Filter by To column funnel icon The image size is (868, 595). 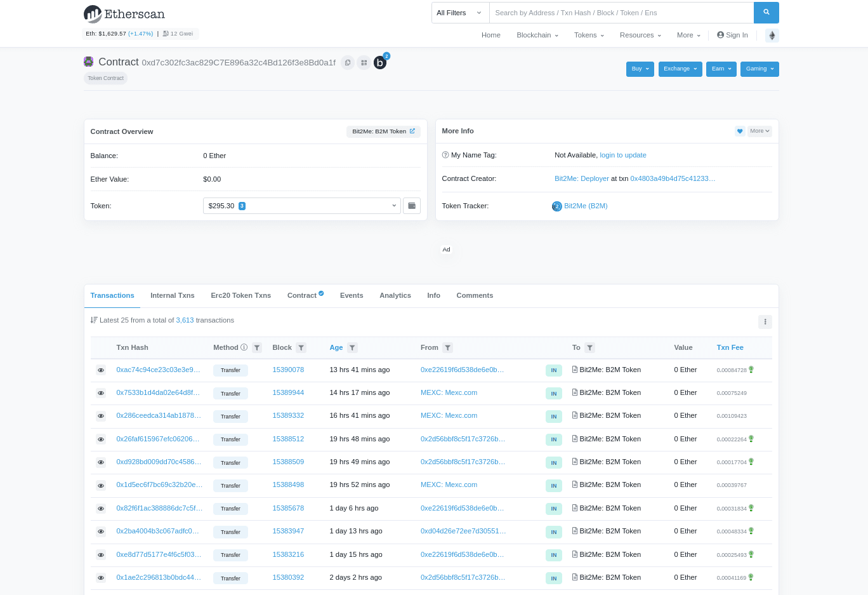pyautogui.click(x=590, y=348)
